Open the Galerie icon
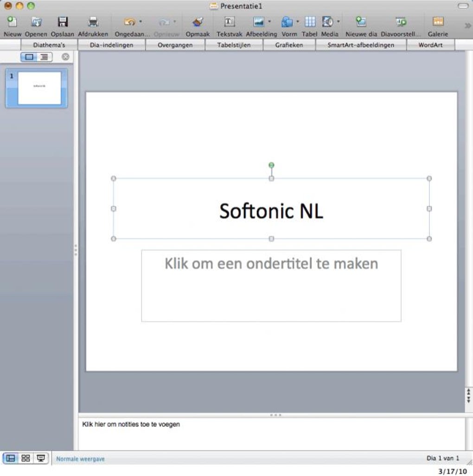Viewport: 473px width, 476px height. (438, 22)
